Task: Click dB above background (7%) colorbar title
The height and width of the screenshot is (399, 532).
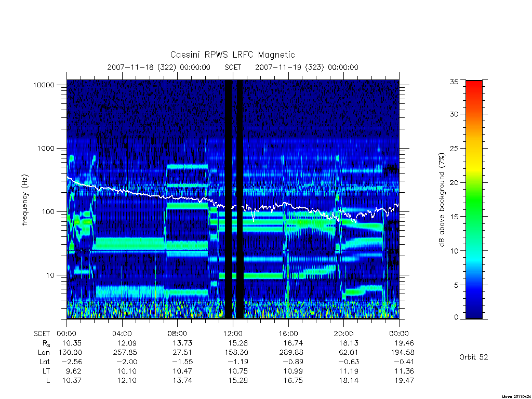Action: coord(442,200)
